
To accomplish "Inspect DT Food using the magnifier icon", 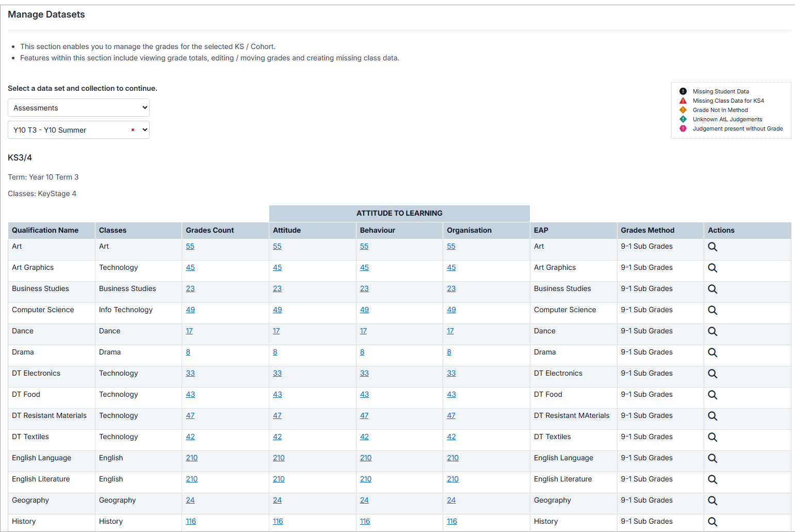I will [x=712, y=395].
